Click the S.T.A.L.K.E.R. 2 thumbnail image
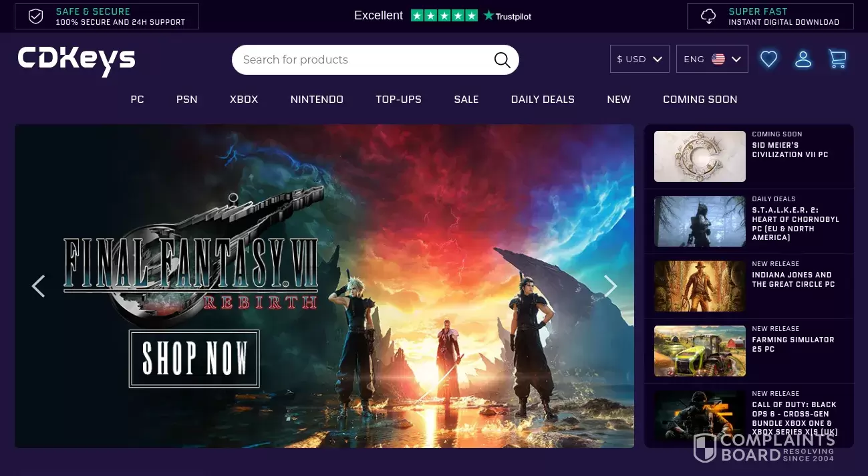The image size is (868, 476). pos(700,221)
